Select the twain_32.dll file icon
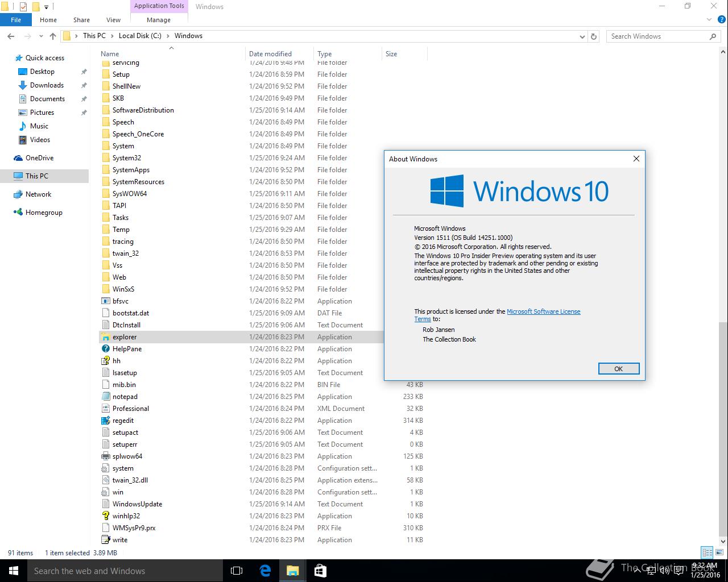The height and width of the screenshot is (582, 728). [x=105, y=480]
